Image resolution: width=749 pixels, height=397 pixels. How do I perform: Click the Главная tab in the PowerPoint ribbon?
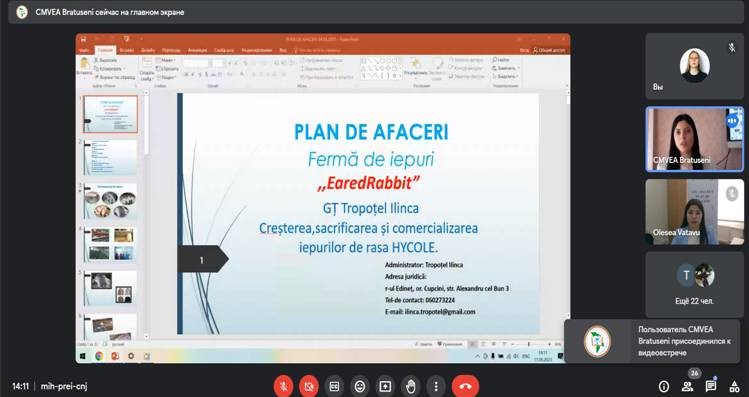(105, 50)
